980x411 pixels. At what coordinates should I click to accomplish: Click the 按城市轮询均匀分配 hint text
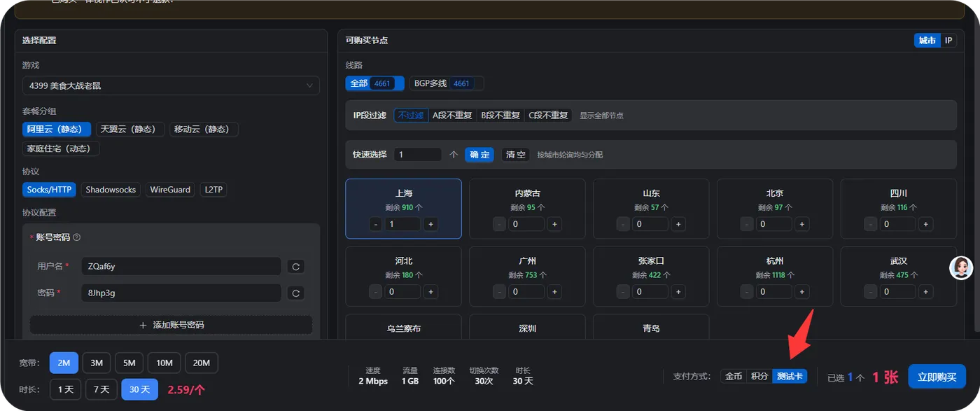tap(570, 155)
